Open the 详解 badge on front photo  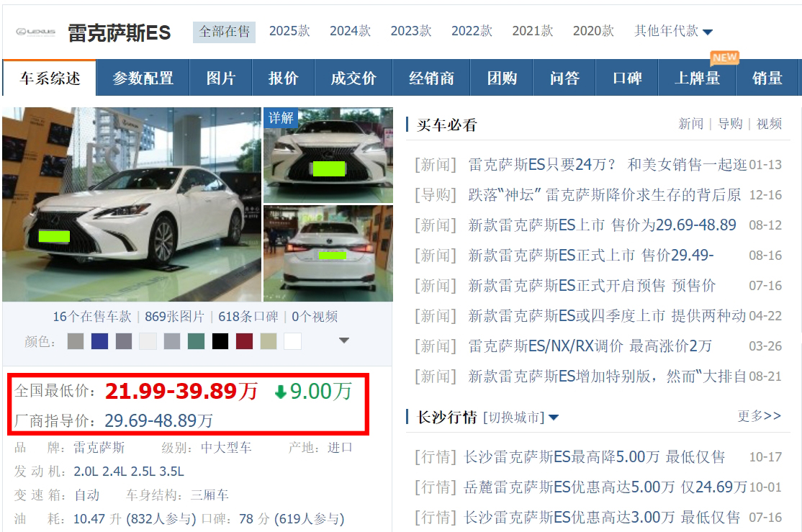click(281, 117)
